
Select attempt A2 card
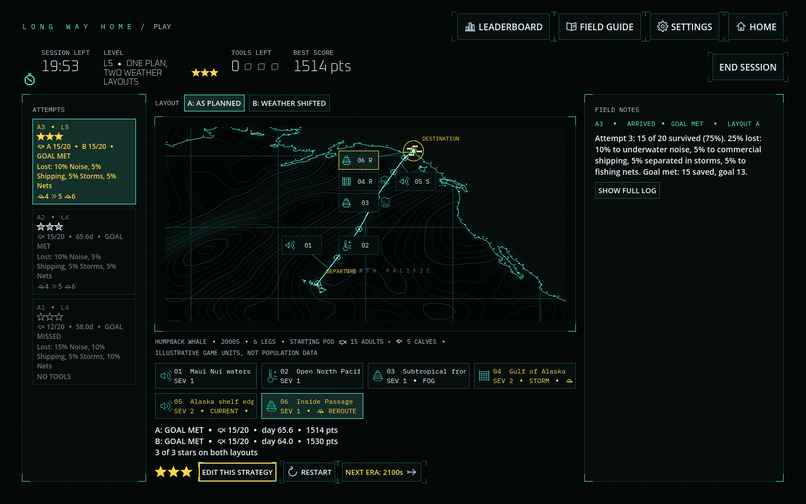(84, 251)
